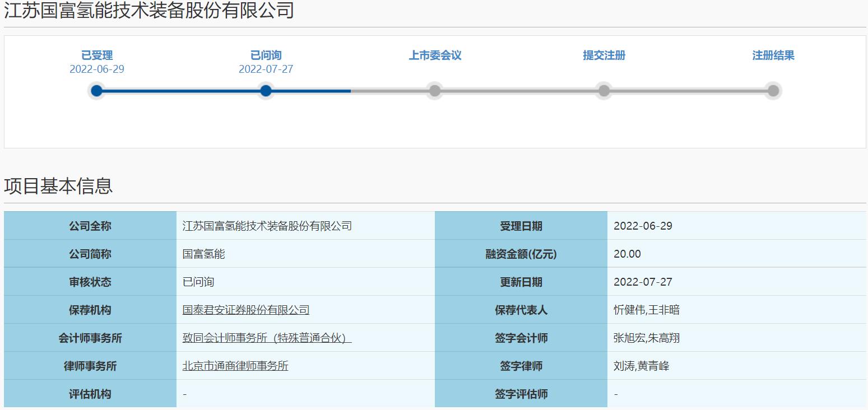Click the date 2022-06-29 under 已受理
The width and height of the screenshot is (868, 410).
pyautogui.click(x=96, y=69)
